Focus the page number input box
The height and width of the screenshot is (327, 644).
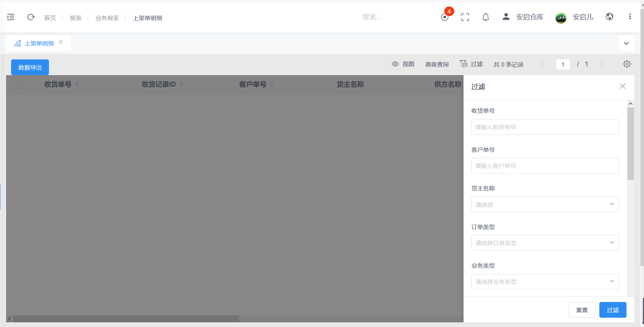click(x=563, y=64)
